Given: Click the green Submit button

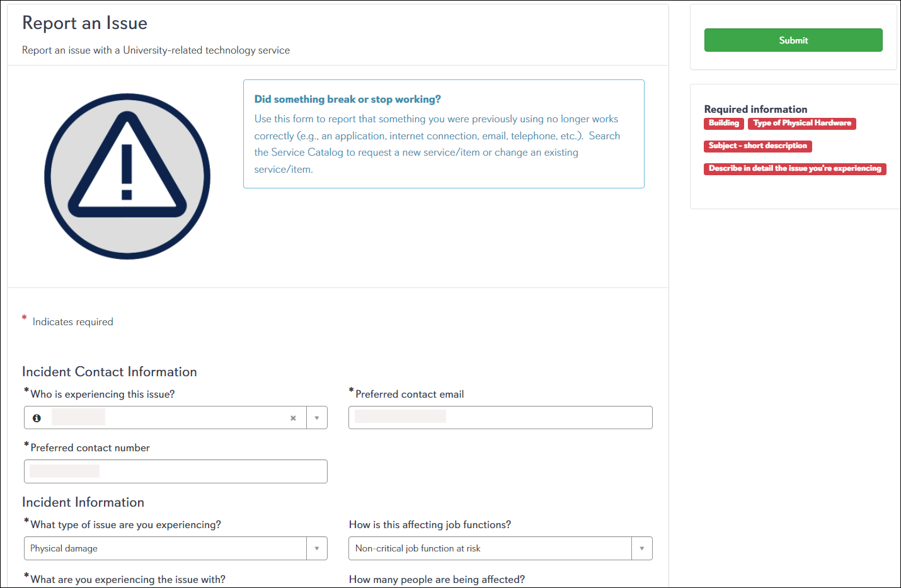Looking at the screenshot, I should pyautogui.click(x=793, y=40).
